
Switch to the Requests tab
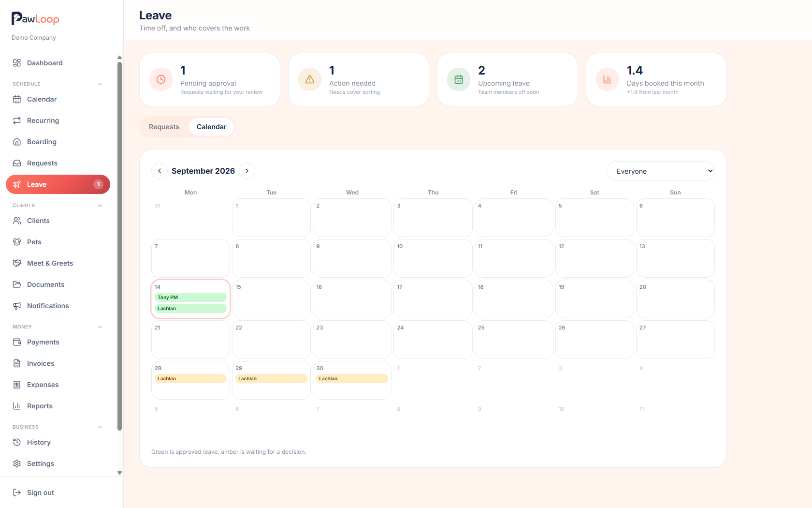pyautogui.click(x=164, y=127)
